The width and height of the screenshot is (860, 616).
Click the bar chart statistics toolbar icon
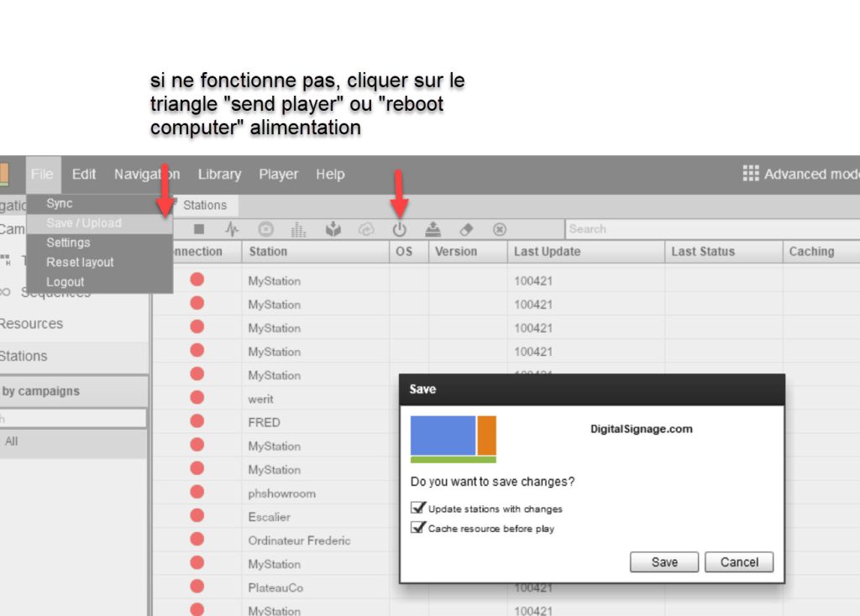298,228
